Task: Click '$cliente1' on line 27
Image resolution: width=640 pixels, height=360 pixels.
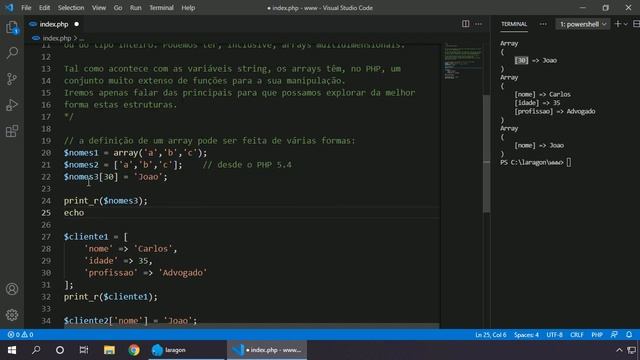Action: (86, 237)
